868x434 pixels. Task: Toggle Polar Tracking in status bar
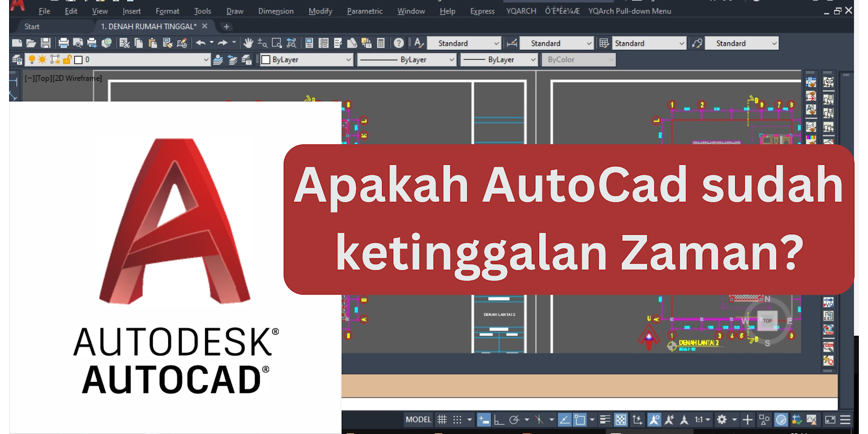[514, 419]
